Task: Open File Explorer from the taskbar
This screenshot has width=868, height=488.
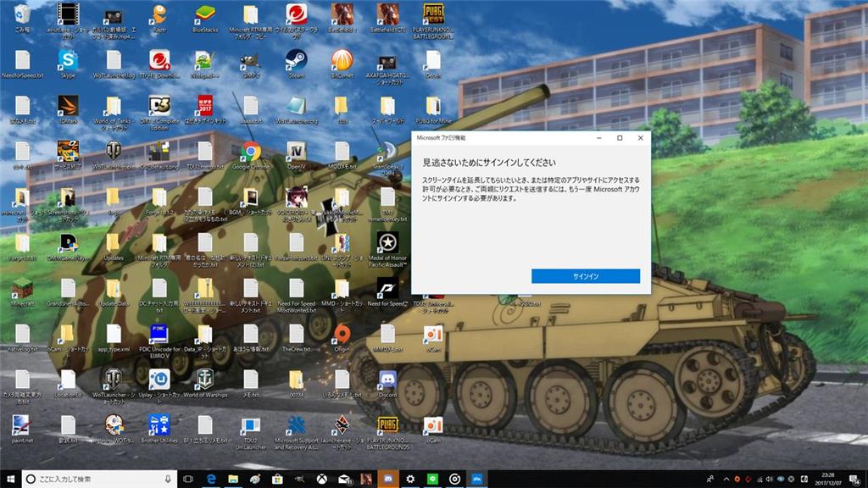Action: pyautogui.click(x=233, y=480)
